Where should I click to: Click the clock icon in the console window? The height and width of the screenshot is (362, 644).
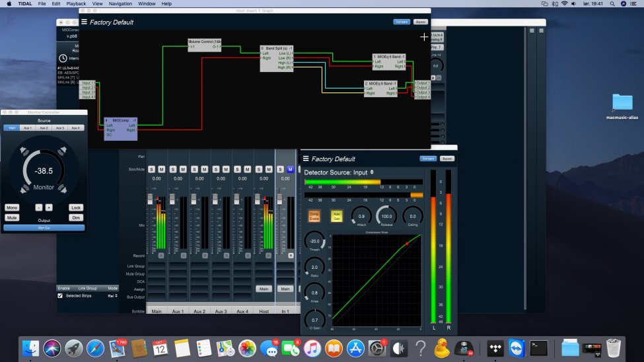tap(63, 58)
